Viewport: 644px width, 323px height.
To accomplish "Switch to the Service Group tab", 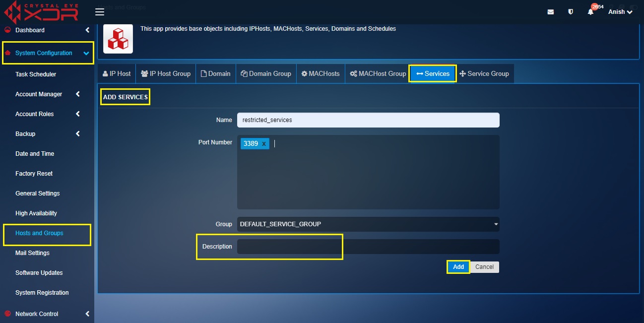I will coord(485,73).
